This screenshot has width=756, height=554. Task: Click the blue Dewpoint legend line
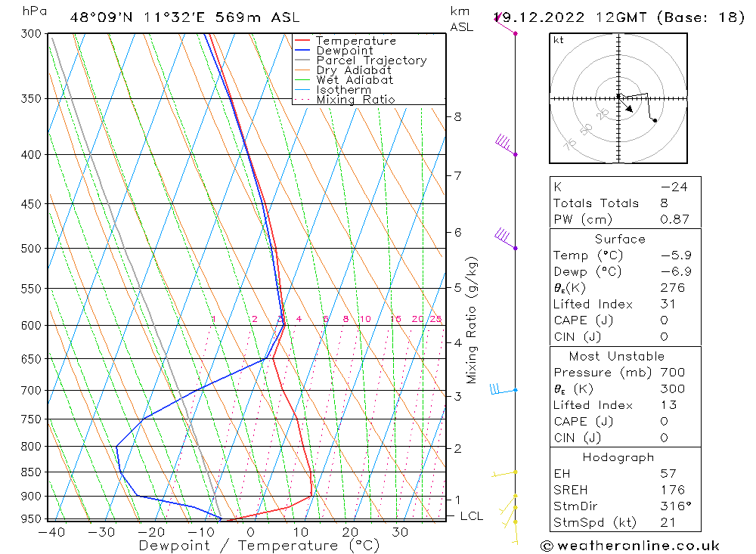click(302, 50)
